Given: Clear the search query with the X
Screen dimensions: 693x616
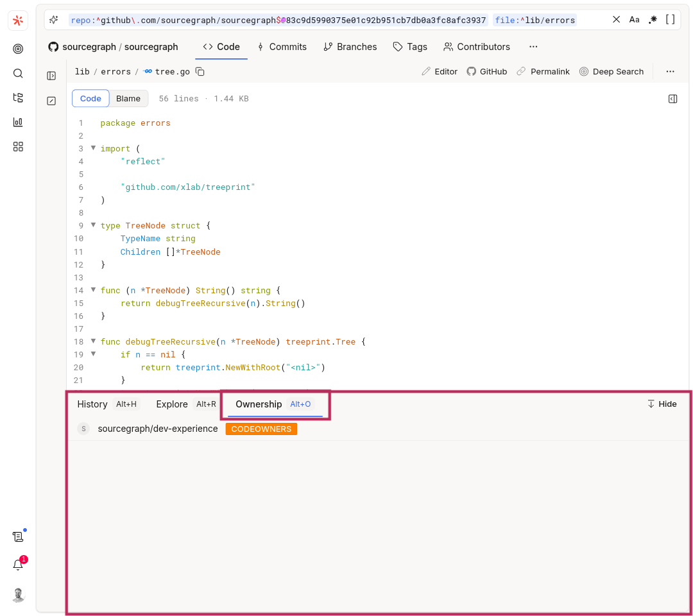Looking at the screenshot, I should (616, 19).
